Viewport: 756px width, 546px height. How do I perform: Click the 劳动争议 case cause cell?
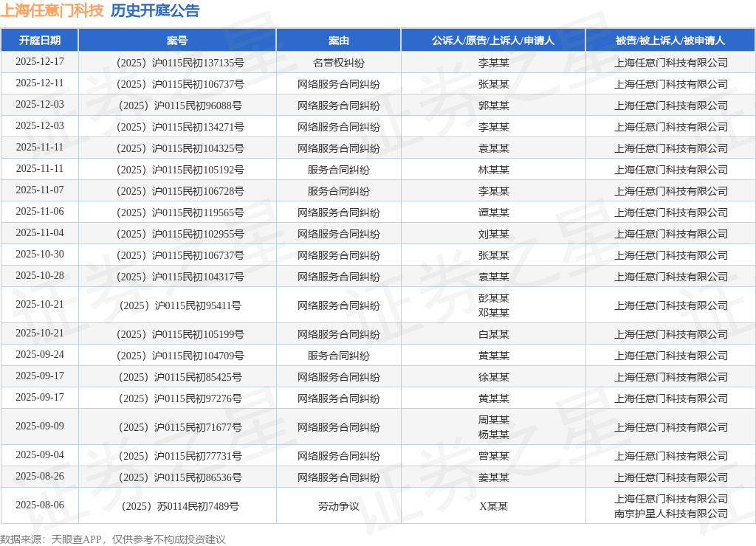point(338,506)
